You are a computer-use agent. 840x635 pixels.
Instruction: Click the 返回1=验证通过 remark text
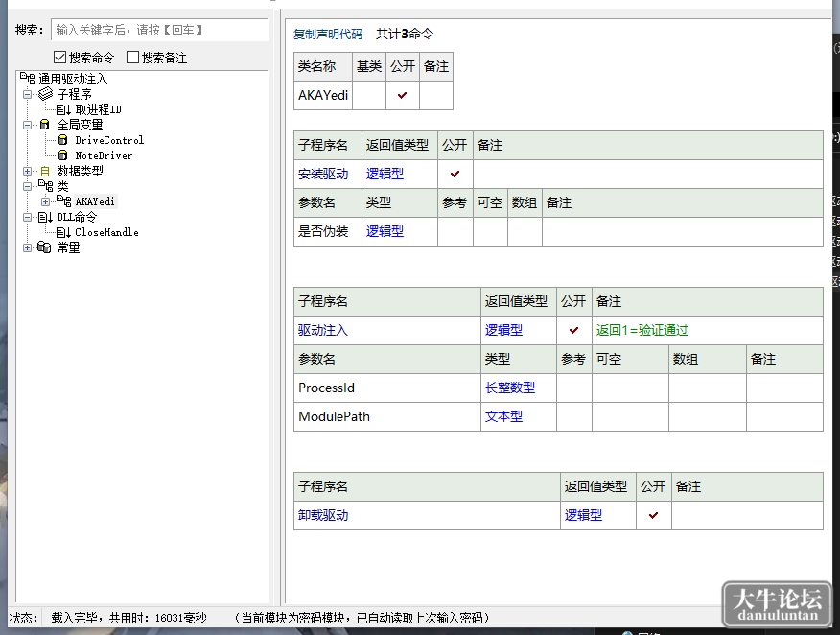[642, 330]
